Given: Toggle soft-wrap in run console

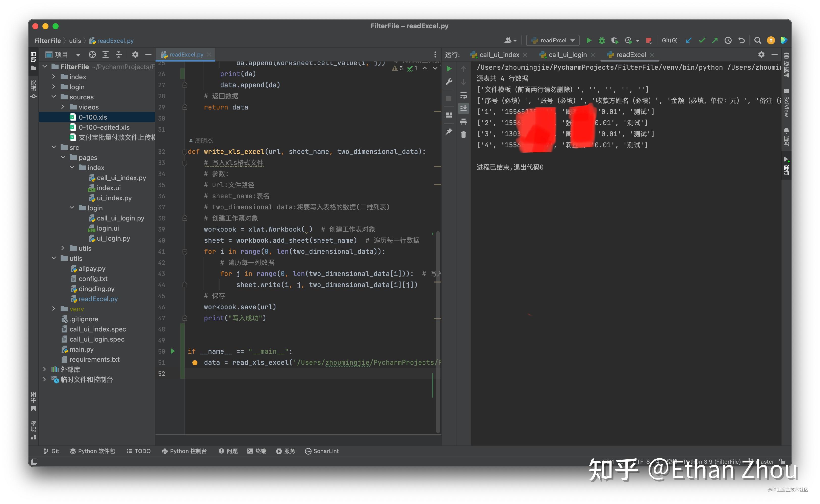Looking at the screenshot, I should [x=463, y=96].
